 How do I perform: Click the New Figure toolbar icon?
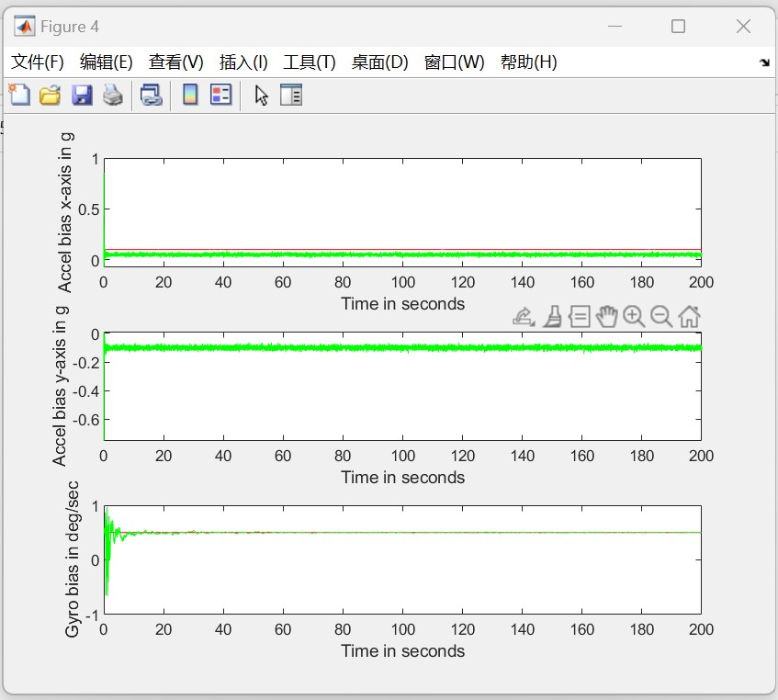click(x=19, y=95)
